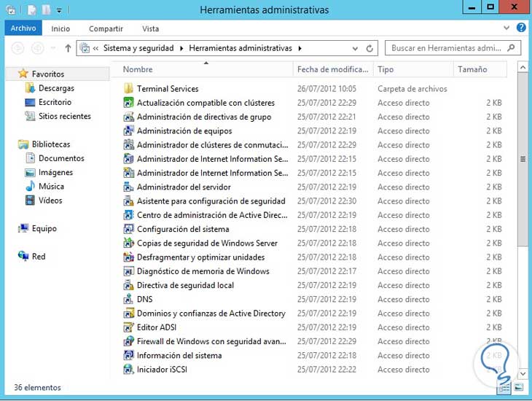Screen dimensions: 532x401
Task: Open the Terminal Services folder icon
Action: pyautogui.click(x=128, y=89)
